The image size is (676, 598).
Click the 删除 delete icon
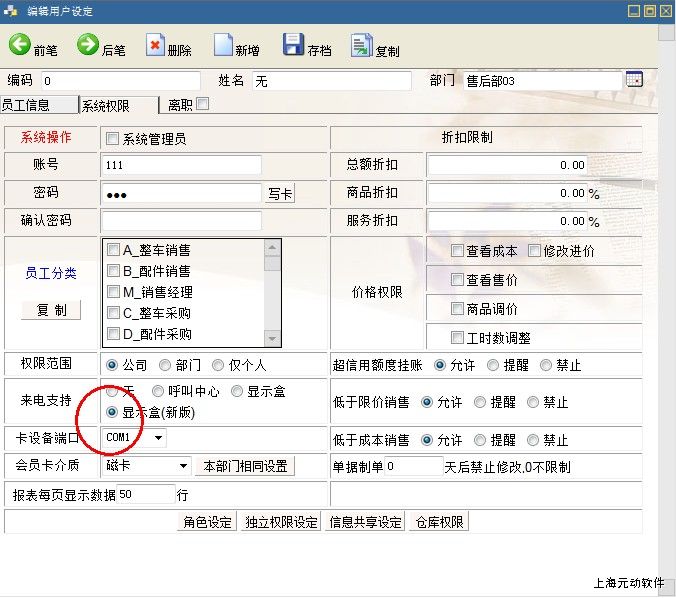(x=155, y=45)
